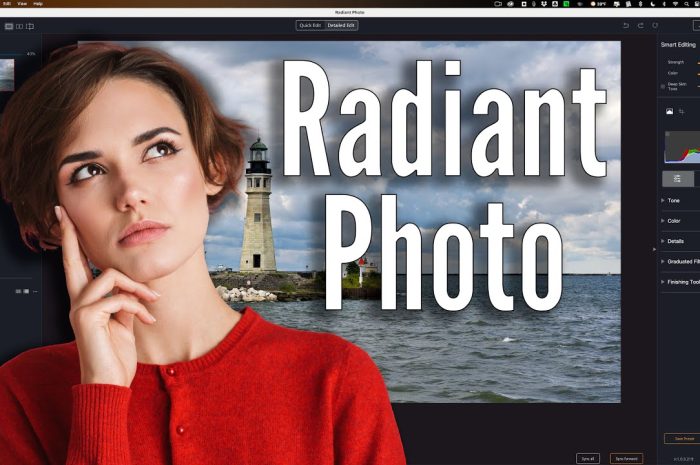This screenshot has width=700, height=465.
Task: Click the zoom percentage value in left panel
Action: click(31, 54)
